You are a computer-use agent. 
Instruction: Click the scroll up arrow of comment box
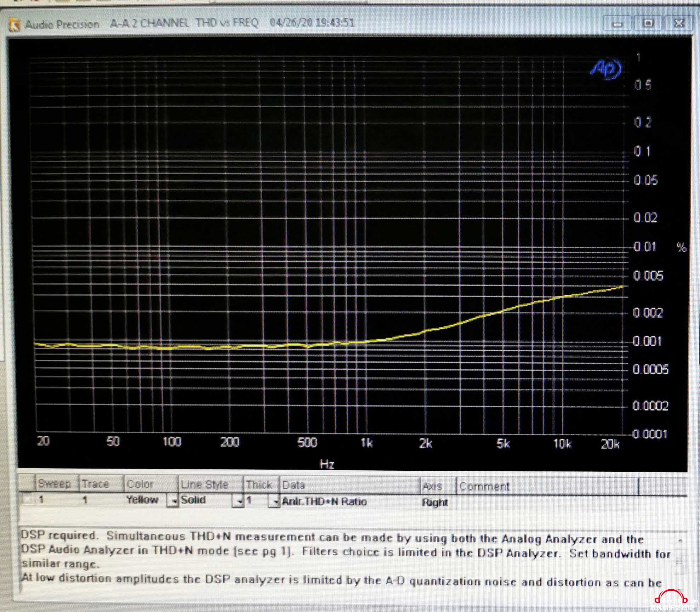pyautogui.click(x=680, y=540)
